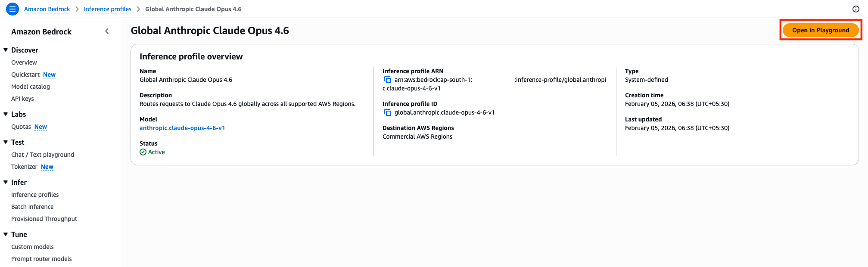Open Quickstart in sidebar
This screenshot has width=868, height=267.
tap(25, 75)
